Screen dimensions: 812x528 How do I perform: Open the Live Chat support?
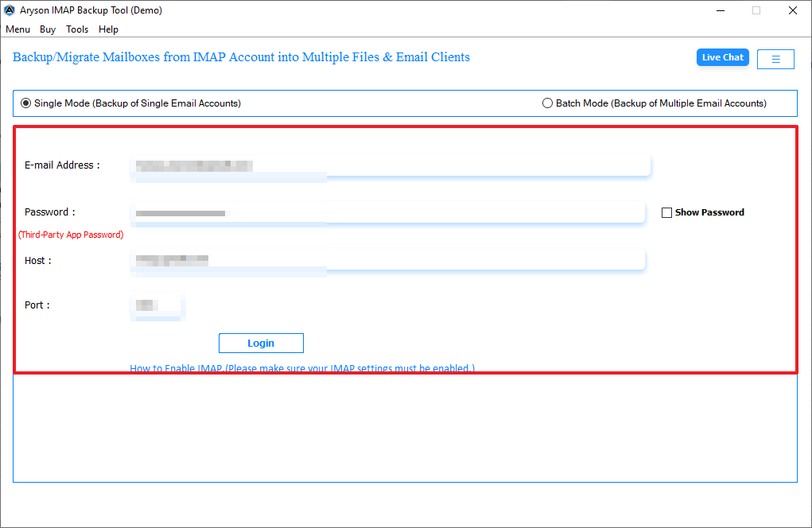[722, 57]
